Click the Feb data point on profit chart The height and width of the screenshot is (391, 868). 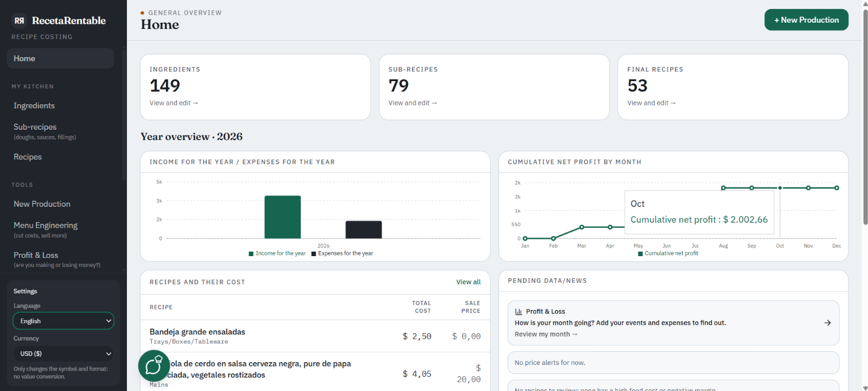(554, 239)
